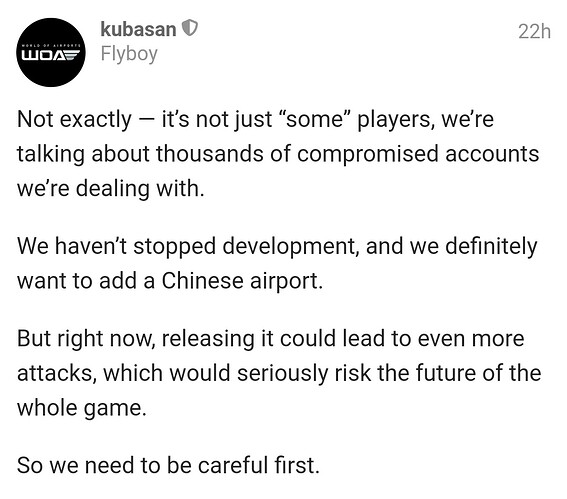Click the tiny World of Airports text in avatar
This screenshot has height=499, width=567.
point(51,46)
